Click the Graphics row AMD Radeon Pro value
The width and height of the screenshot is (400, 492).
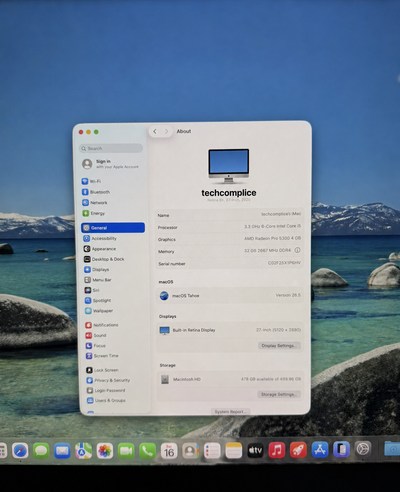[272, 238]
